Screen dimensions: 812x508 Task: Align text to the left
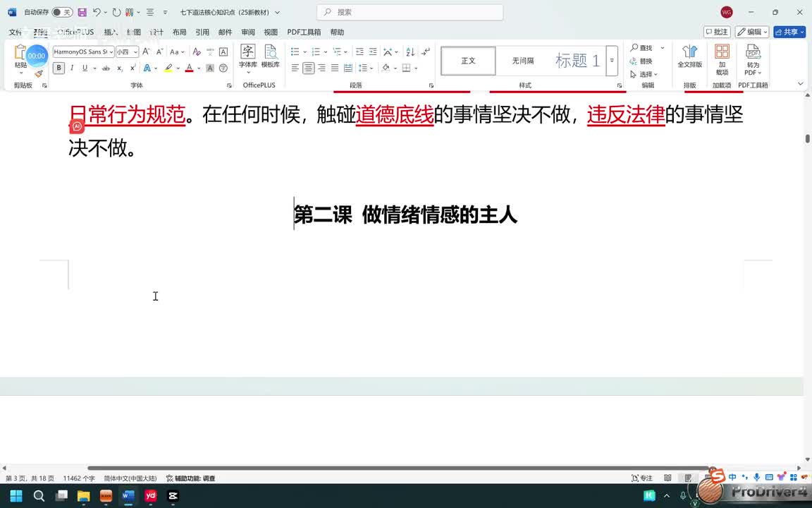[295, 68]
